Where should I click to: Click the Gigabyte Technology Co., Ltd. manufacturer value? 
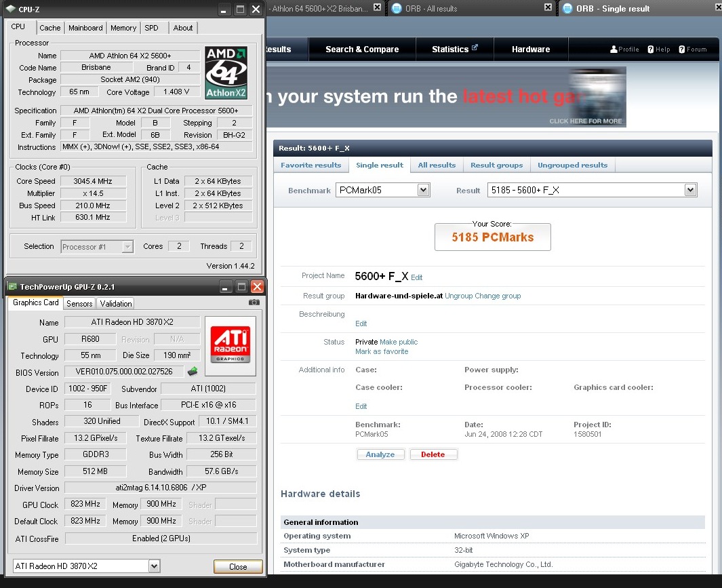[503, 564]
